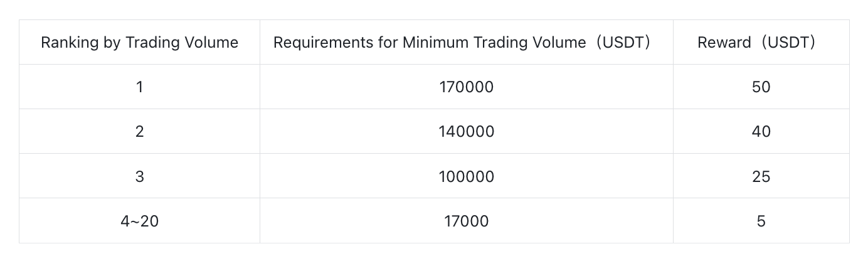Screen dimensions: 868x261
Task: Click the rank 2 cell
Action: (139, 132)
